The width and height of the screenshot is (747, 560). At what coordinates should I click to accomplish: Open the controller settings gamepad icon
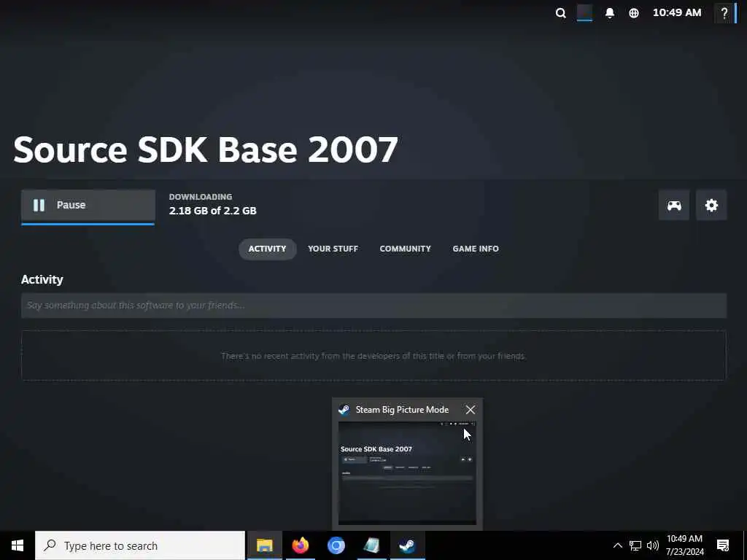673,205
